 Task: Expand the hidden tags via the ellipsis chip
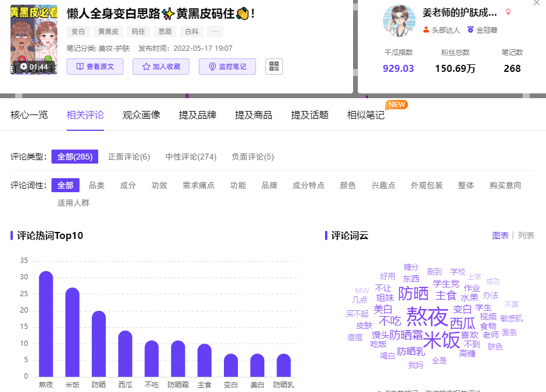[215, 32]
